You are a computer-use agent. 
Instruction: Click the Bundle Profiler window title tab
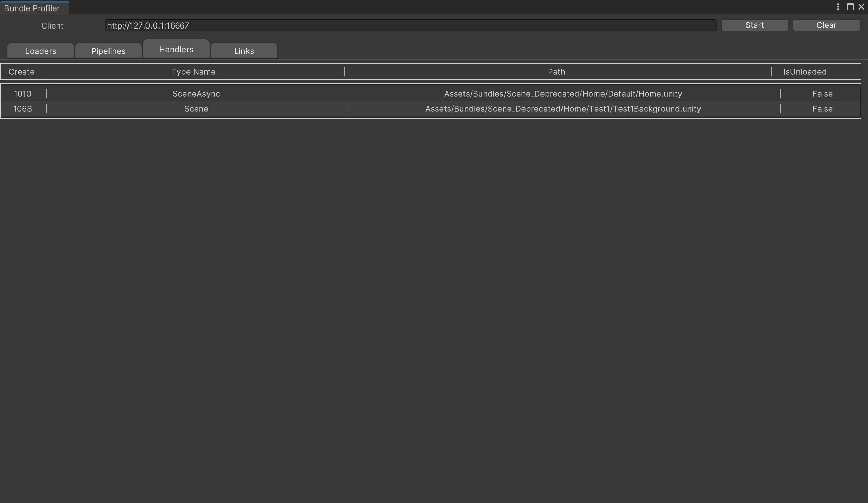(32, 8)
